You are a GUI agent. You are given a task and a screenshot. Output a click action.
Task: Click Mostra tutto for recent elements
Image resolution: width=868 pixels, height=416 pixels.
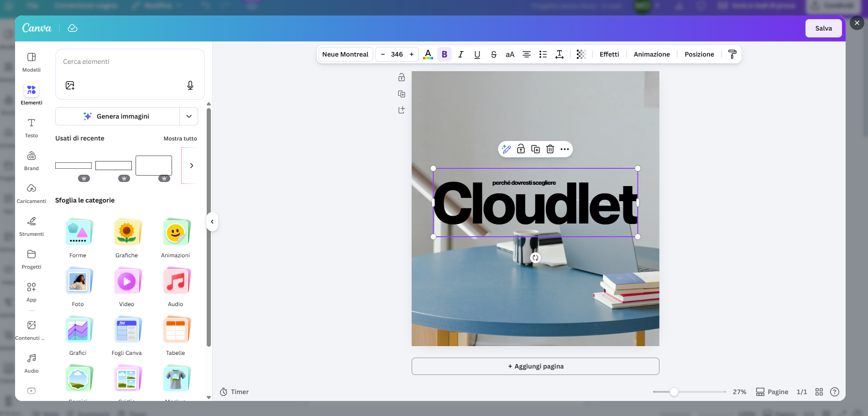pyautogui.click(x=180, y=139)
